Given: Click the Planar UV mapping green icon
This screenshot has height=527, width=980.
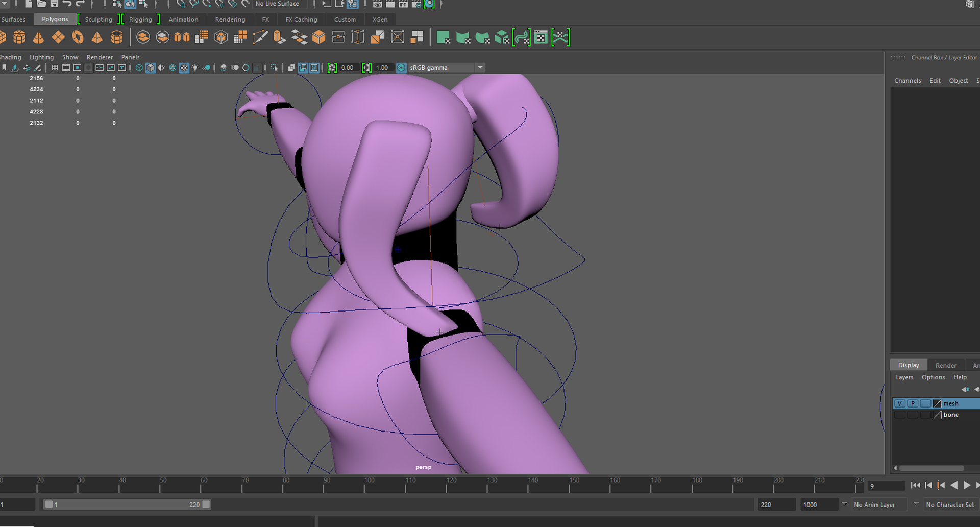Looking at the screenshot, I should (444, 37).
